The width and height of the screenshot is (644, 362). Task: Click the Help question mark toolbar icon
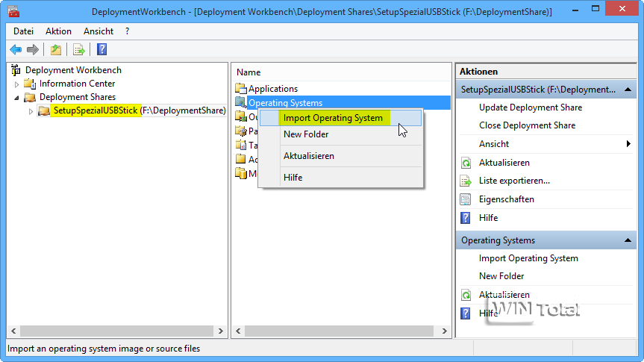(101, 50)
